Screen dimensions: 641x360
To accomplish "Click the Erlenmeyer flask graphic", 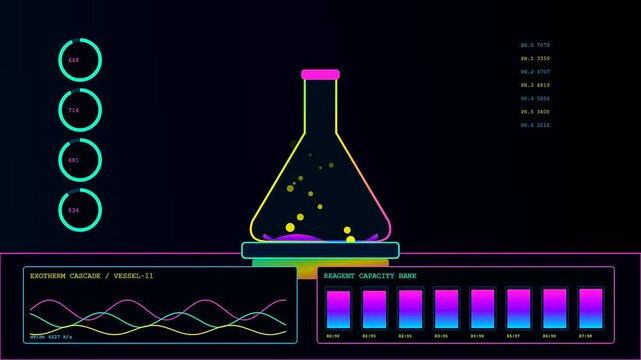I will pyautogui.click(x=320, y=157).
